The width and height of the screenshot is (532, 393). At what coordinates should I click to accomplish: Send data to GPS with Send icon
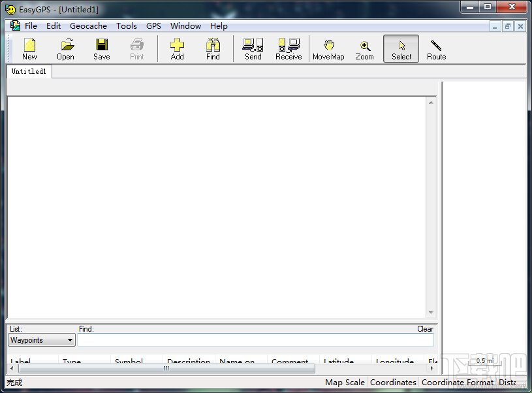253,49
